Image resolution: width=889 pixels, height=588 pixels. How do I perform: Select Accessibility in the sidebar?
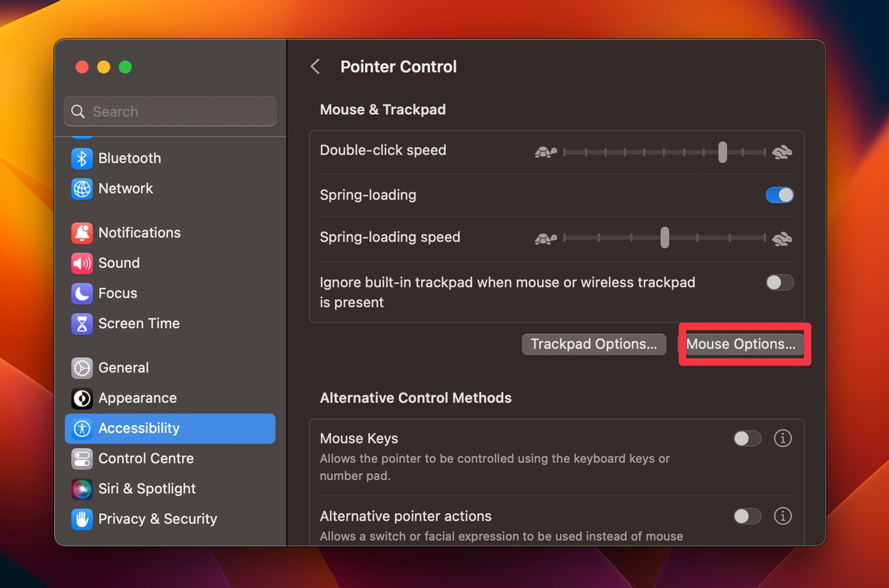pos(139,428)
